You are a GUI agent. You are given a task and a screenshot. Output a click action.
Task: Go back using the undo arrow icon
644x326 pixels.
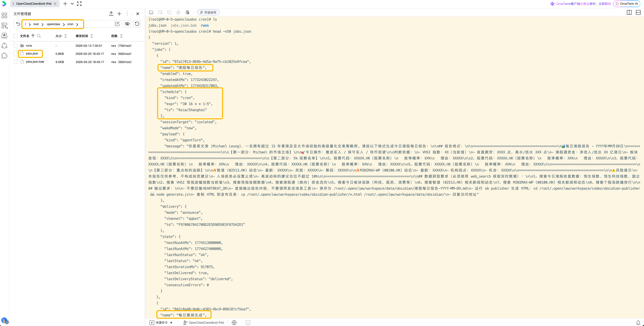(18, 24)
